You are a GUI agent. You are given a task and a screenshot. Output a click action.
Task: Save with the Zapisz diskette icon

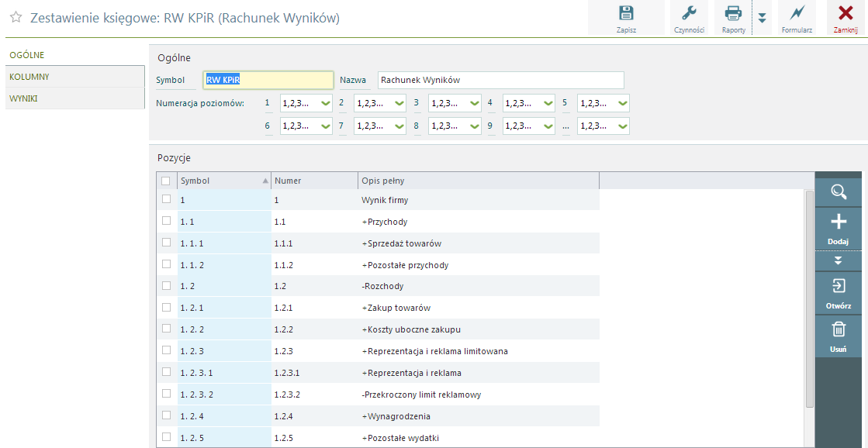(626, 19)
